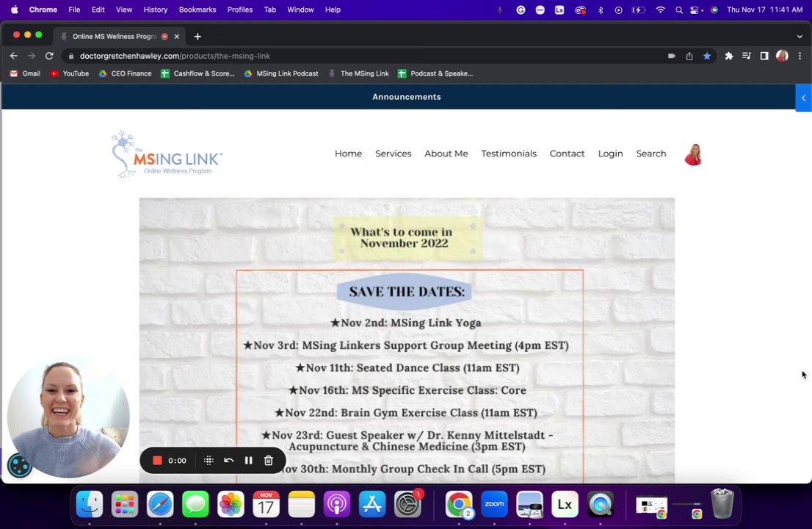Bookmark star icon in address bar
812x529 pixels.
pos(707,56)
